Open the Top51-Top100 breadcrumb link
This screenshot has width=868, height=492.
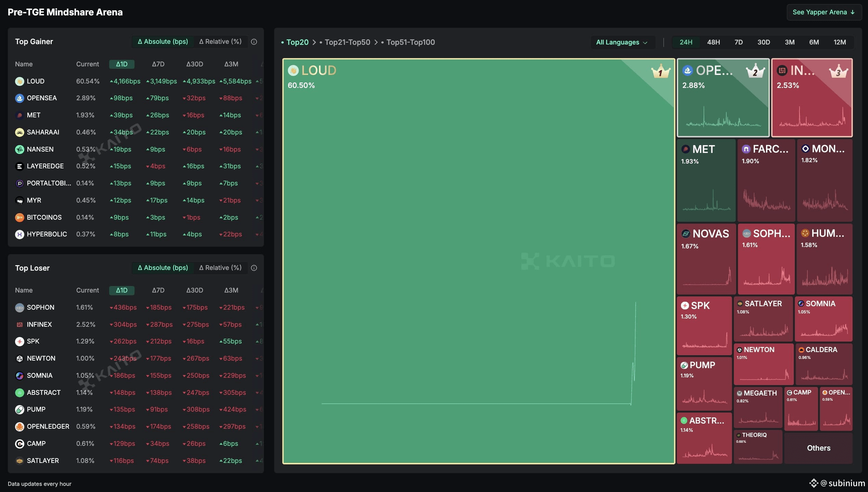[x=410, y=42]
